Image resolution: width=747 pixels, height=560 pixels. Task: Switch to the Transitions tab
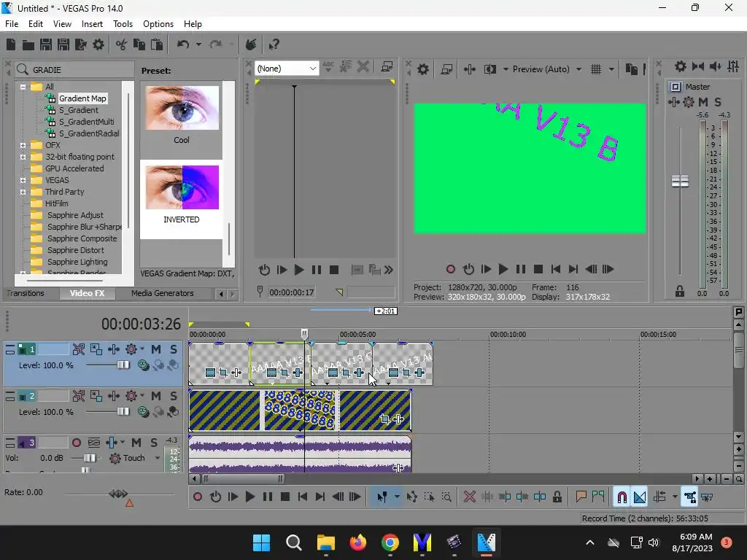26,293
